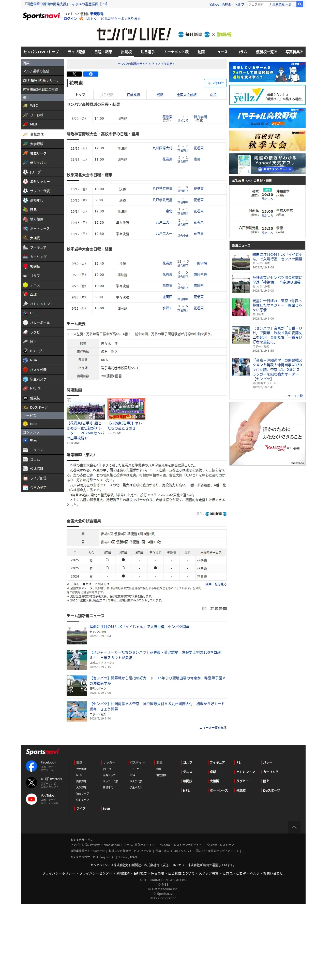Open ニュース一覧を見る link
The image size is (331, 980).
coord(213,727)
